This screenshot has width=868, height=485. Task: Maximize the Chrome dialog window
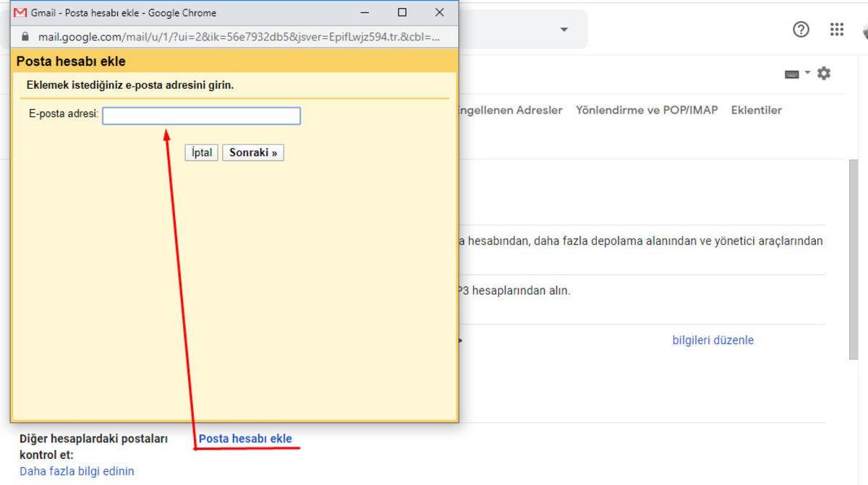point(401,12)
